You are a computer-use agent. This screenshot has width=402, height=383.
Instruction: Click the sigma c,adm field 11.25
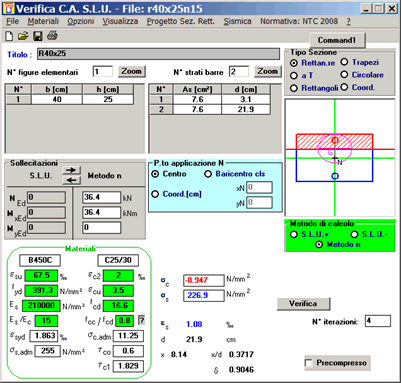(129, 336)
